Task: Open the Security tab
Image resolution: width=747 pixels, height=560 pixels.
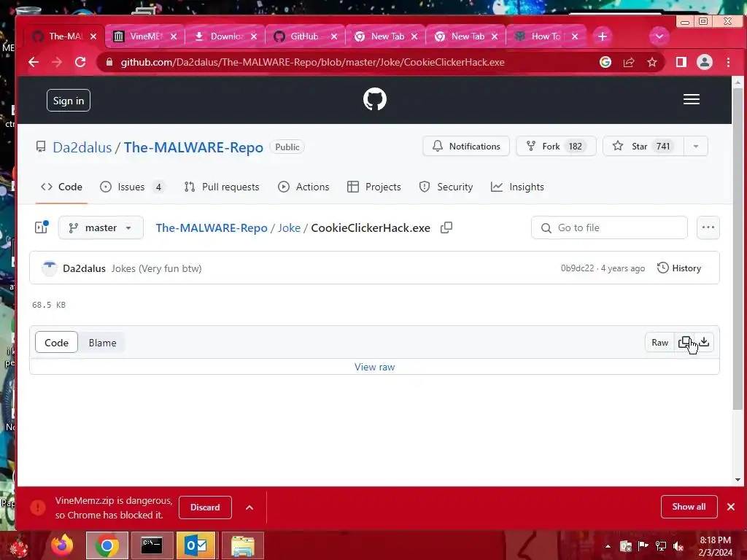Action: (x=446, y=187)
